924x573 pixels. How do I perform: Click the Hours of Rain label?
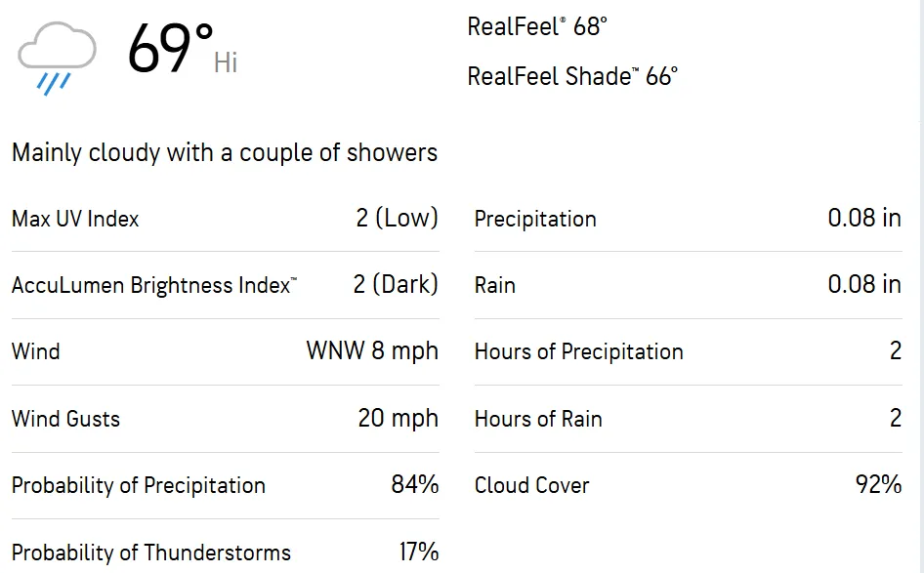pyautogui.click(x=538, y=419)
